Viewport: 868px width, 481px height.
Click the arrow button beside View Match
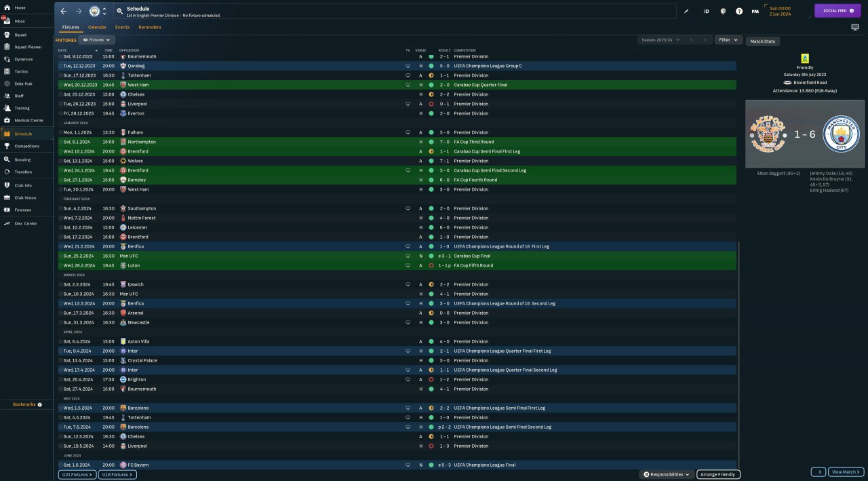coord(818,472)
